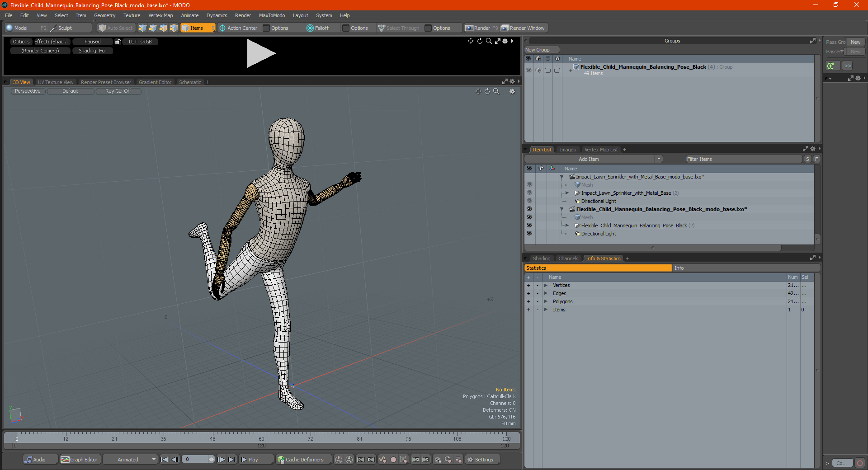Open the Animated keying mode dropdown
Screen dimensions: 868x470
(130, 460)
